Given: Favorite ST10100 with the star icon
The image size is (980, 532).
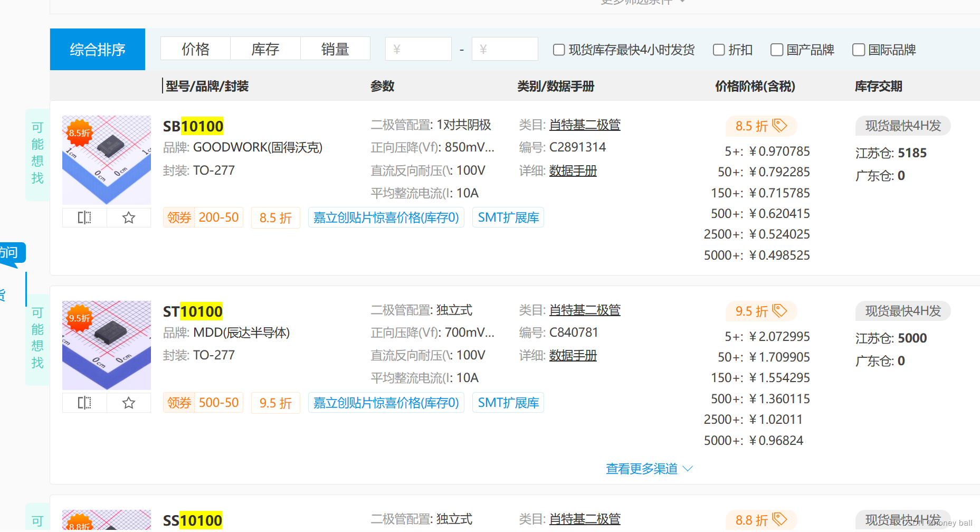Looking at the screenshot, I should 129,403.
